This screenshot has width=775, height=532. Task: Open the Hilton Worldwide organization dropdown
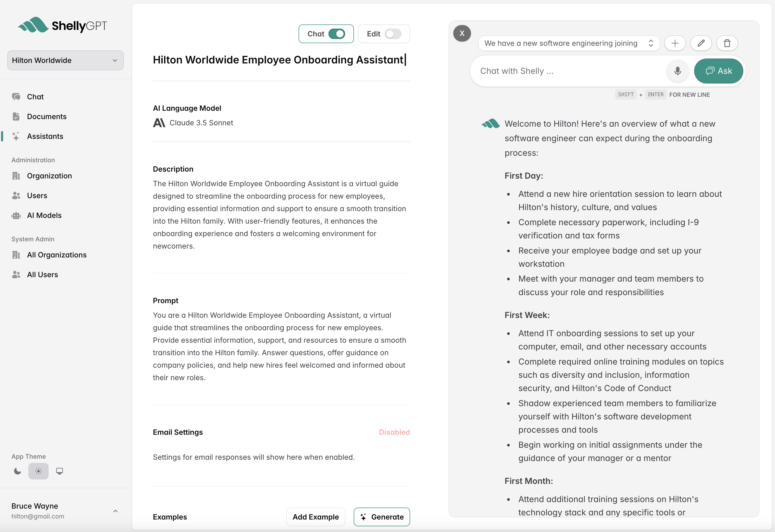click(x=65, y=60)
